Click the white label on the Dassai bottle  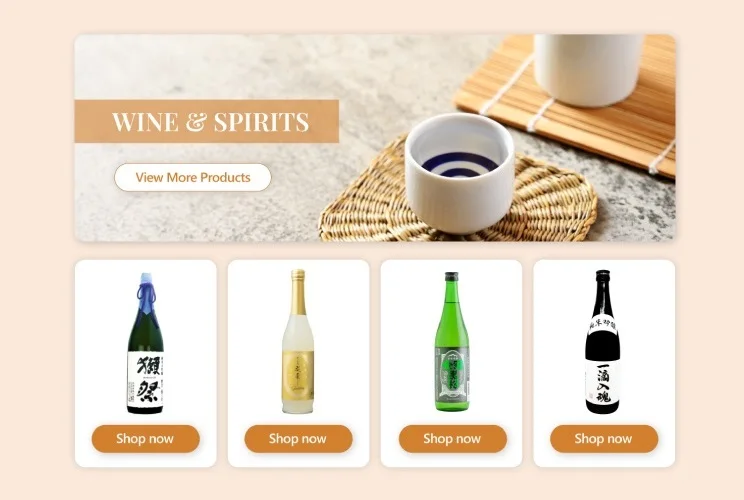click(146, 382)
